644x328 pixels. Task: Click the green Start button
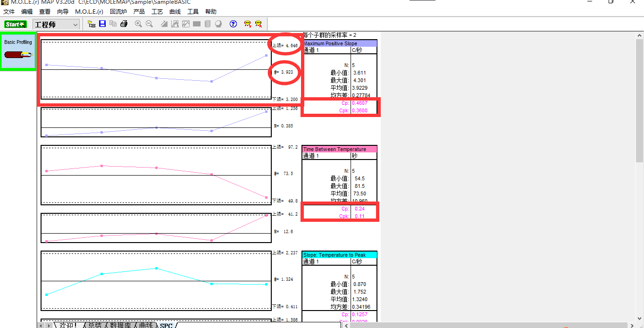16,24
